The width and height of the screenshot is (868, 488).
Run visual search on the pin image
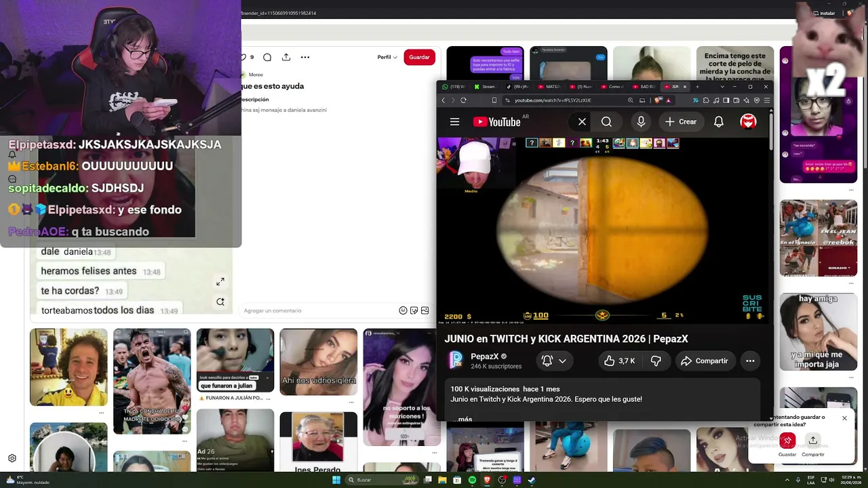(x=220, y=302)
